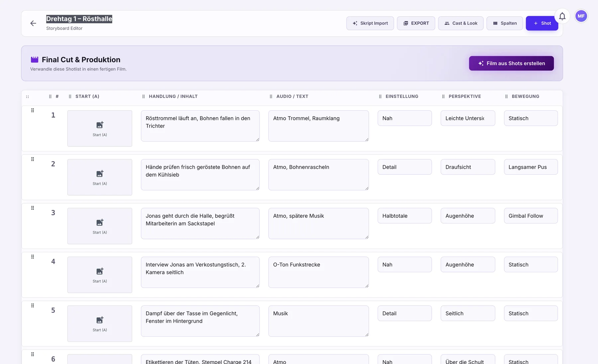Open the notifications bell

tap(562, 16)
